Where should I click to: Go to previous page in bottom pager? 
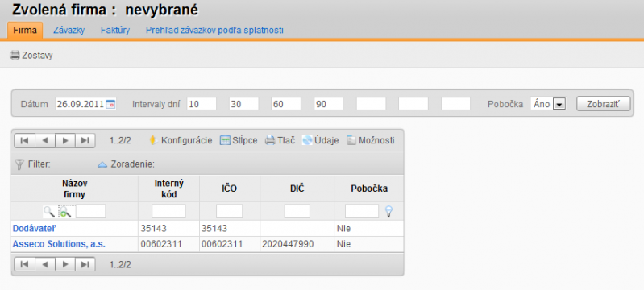point(45,264)
